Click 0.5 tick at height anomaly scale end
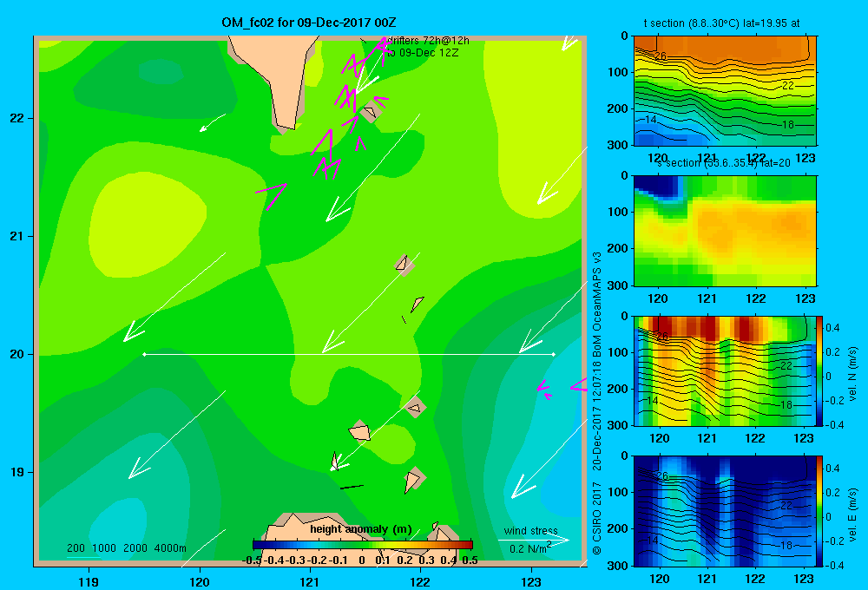This screenshot has height=590, width=868. pos(470,560)
